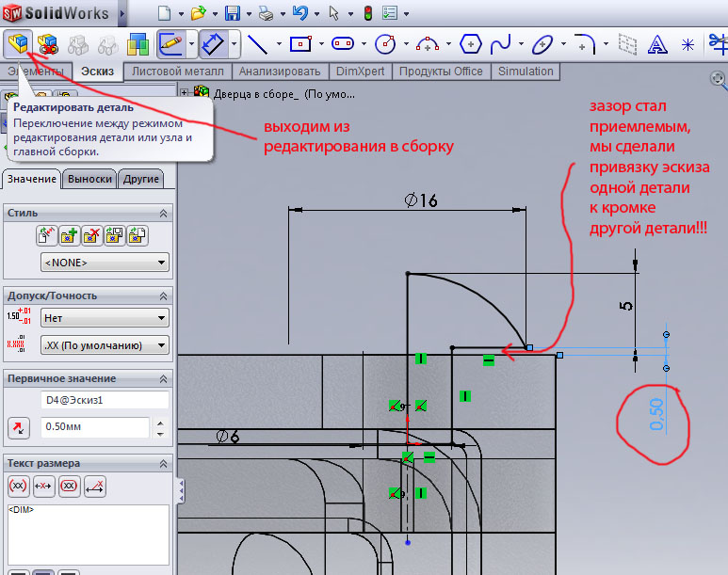
Task: Select the Circle sketch tool
Action: pyautogui.click(x=384, y=44)
